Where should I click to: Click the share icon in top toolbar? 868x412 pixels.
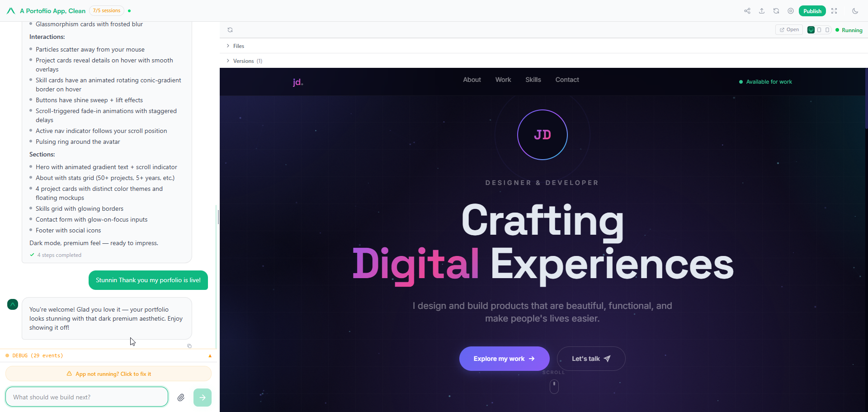(747, 11)
